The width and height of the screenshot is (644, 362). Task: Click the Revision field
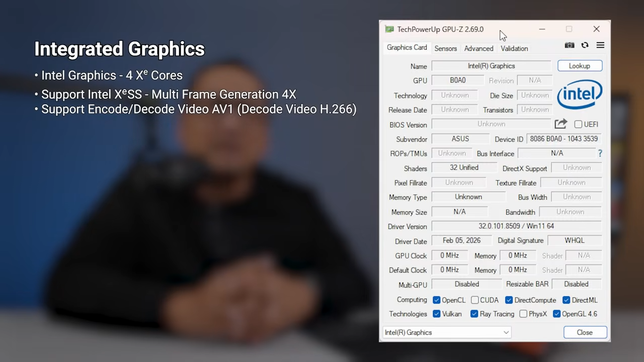tap(534, 80)
